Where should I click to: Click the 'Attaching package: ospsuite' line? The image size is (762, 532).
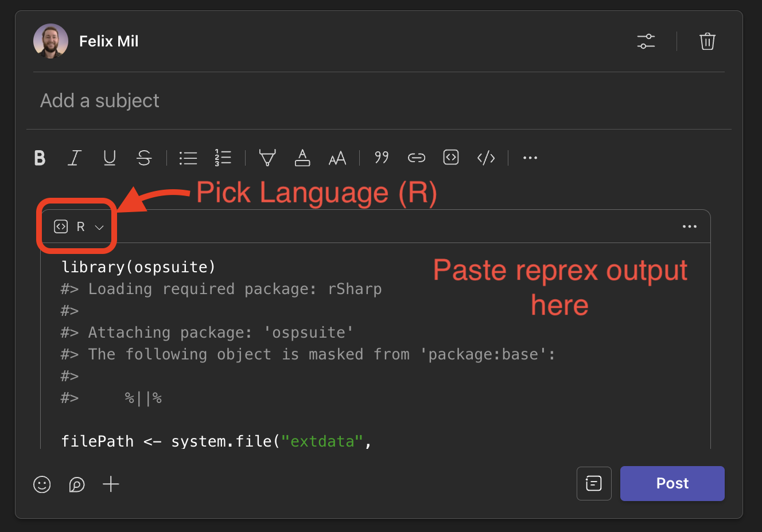[x=207, y=332]
